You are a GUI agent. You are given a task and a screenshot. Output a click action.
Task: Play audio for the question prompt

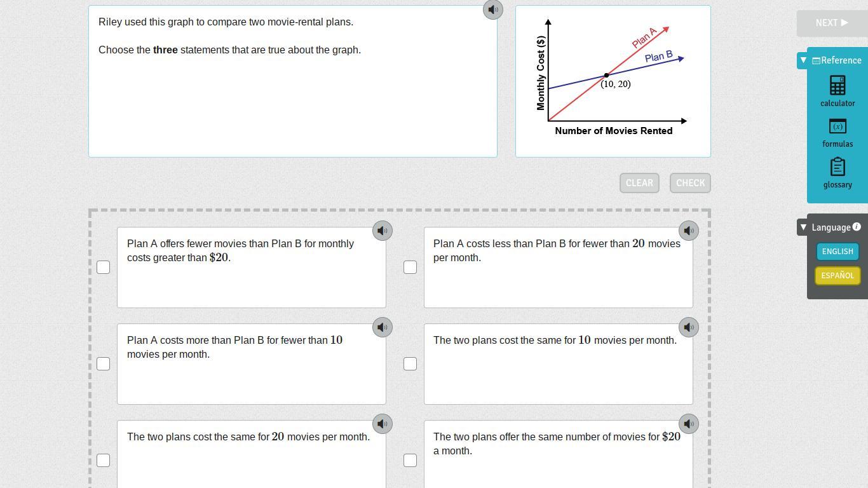pos(493,10)
